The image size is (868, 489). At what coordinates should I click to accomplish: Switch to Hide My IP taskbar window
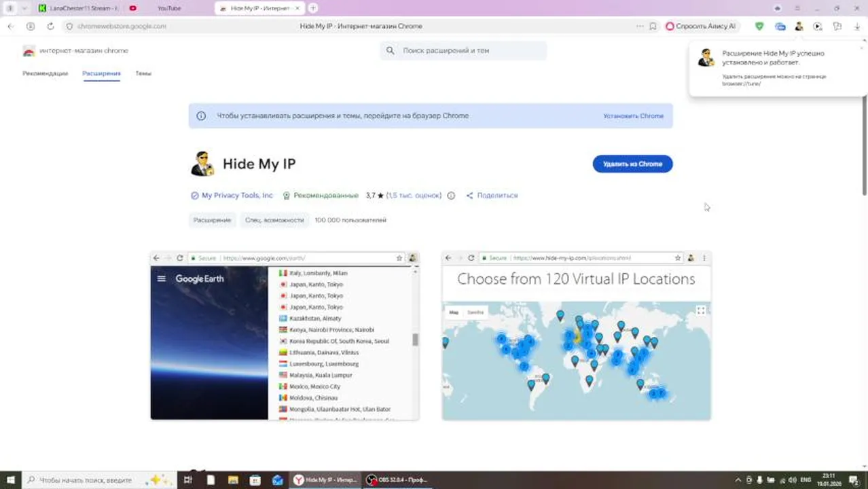coord(325,480)
